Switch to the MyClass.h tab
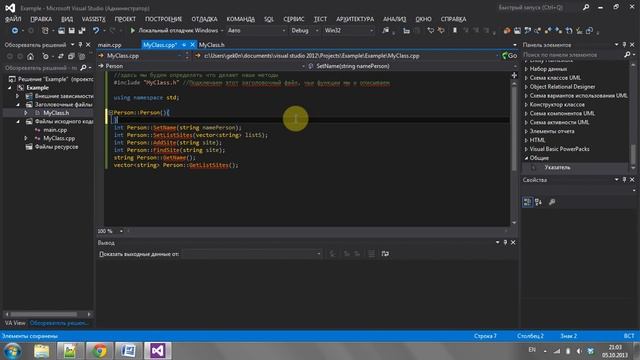This screenshot has width=640, height=360. coord(211,45)
